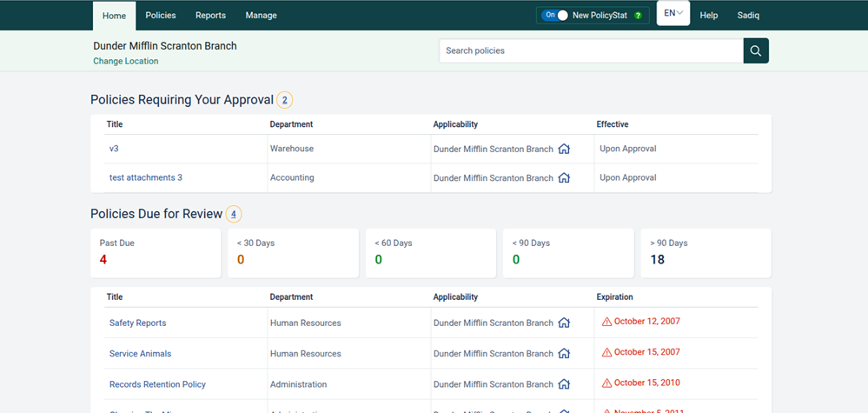Image resolution: width=868 pixels, height=413 pixels.
Task: Type in the Search policies field
Action: coord(591,50)
